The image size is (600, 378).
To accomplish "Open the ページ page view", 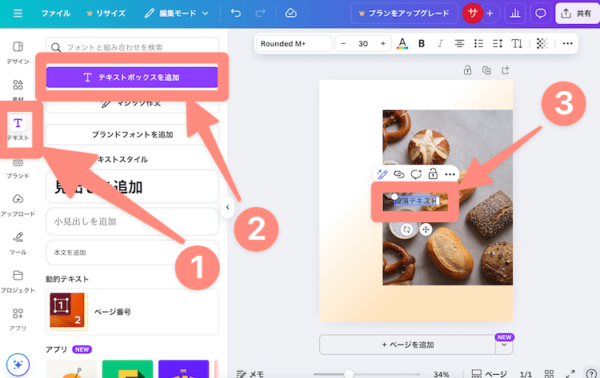I will [489, 374].
